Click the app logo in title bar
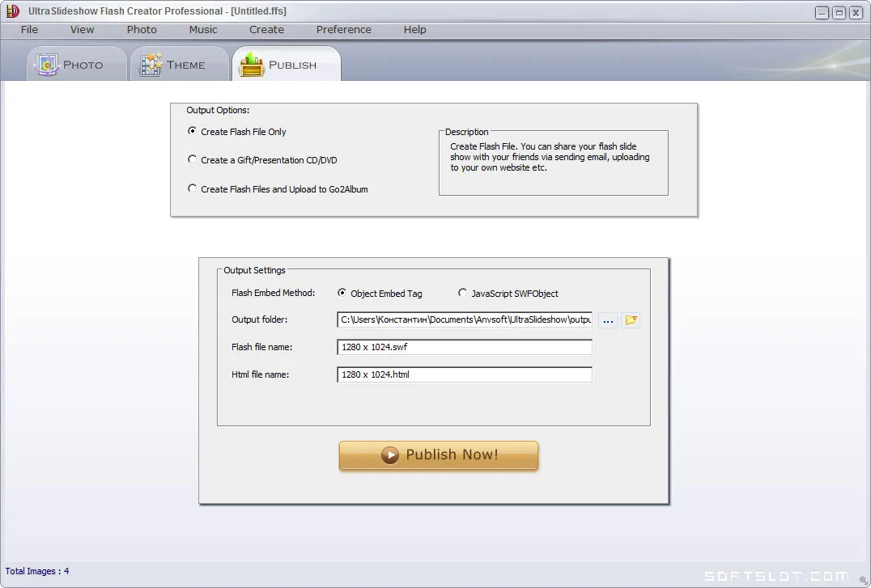 coord(12,11)
